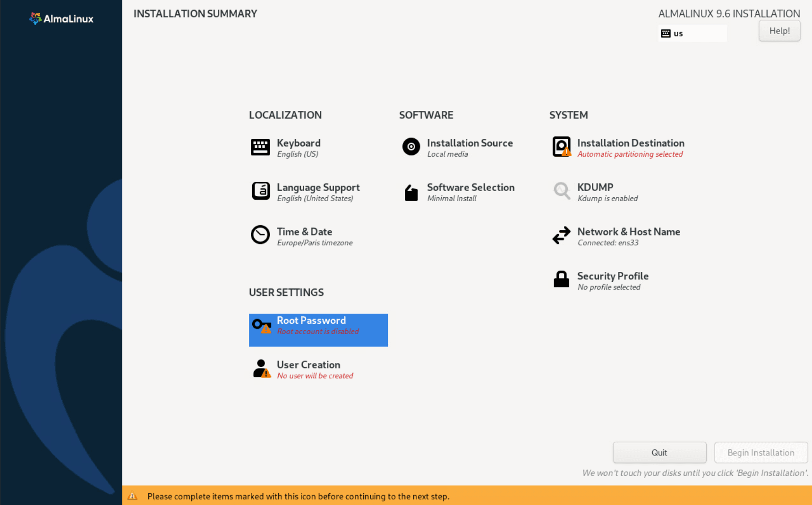
Task: Click the keyboard layout icon beside 'us'
Action: (666, 34)
